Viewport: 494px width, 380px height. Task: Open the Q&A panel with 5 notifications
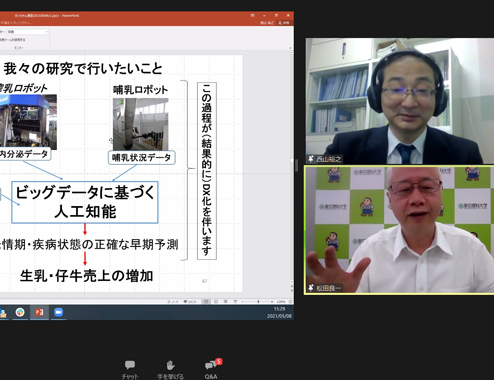pos(211,369)
